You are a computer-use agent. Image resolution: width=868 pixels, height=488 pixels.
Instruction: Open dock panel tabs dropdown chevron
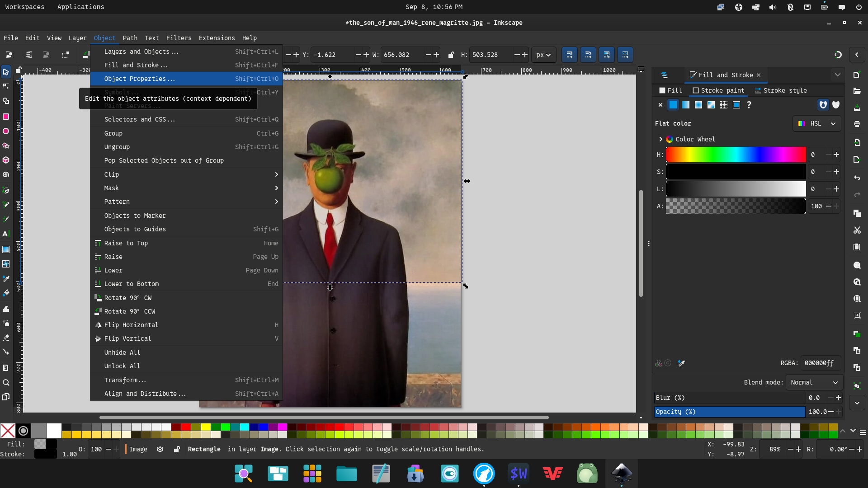click(837, 75)
